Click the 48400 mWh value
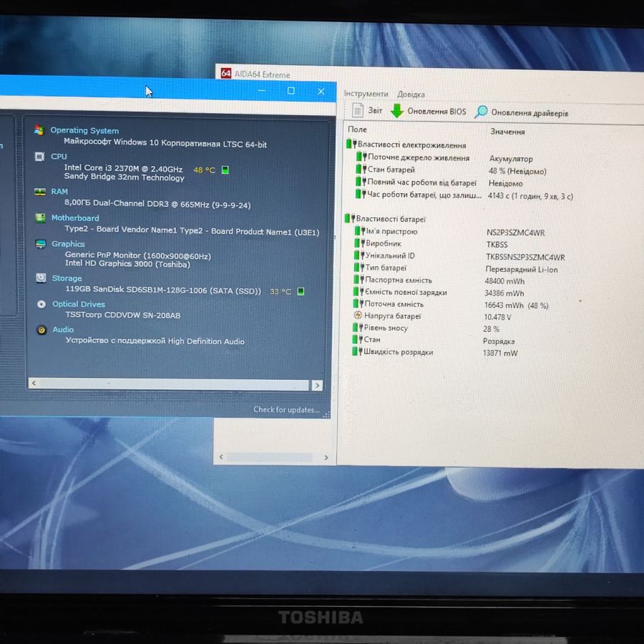Image resolution: width=644 pixels, height=644 pixels. click(x=504, y=281)
